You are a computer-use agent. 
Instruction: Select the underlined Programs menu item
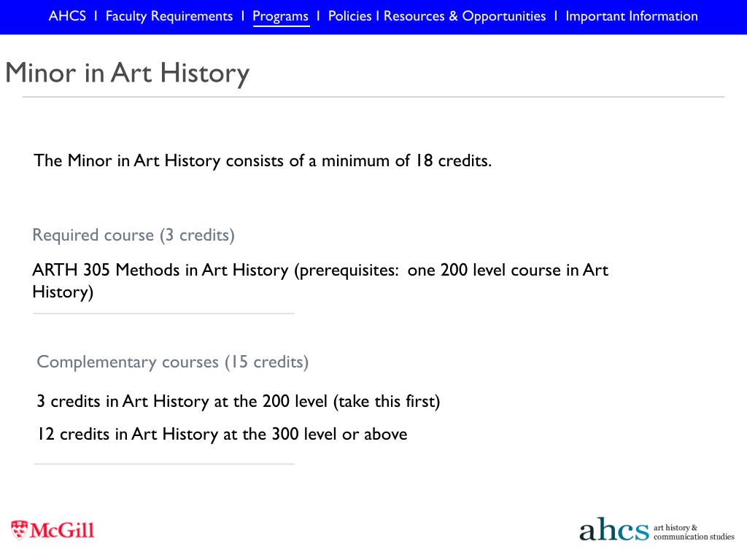281,17
